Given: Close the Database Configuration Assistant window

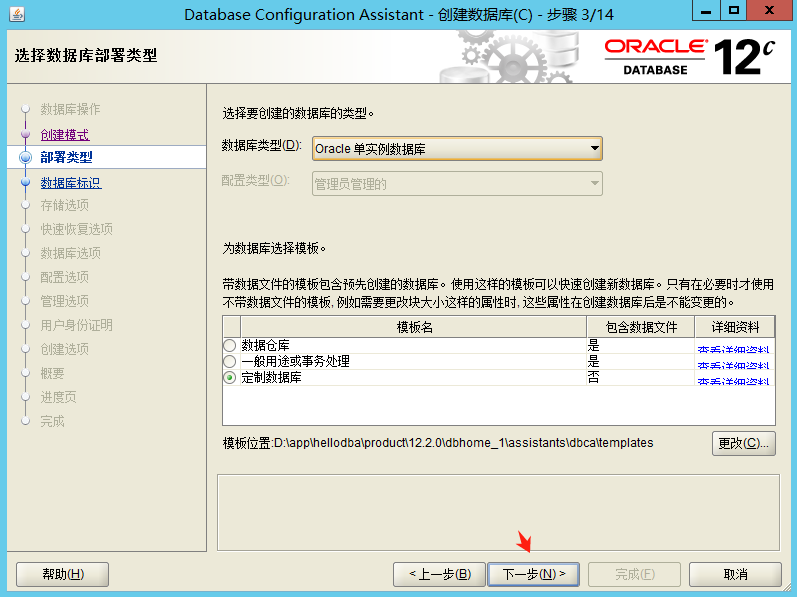Looking at the screenshot, I should (770, 10).
